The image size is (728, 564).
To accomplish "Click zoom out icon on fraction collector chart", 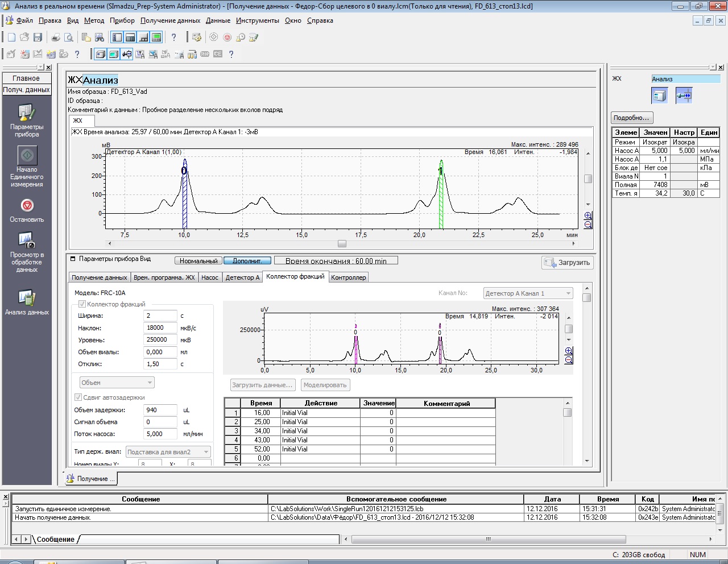I will (x=569, y=360).
